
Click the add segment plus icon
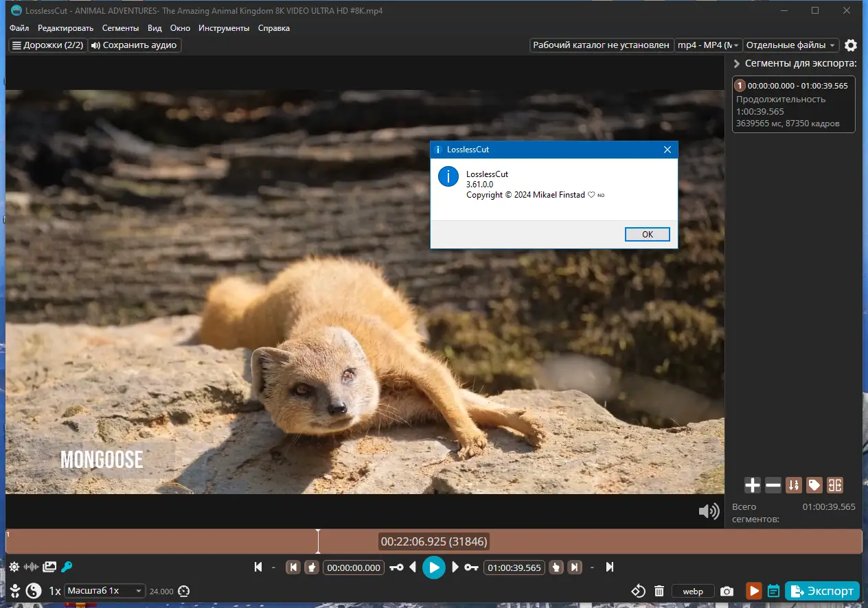[753, 485]
